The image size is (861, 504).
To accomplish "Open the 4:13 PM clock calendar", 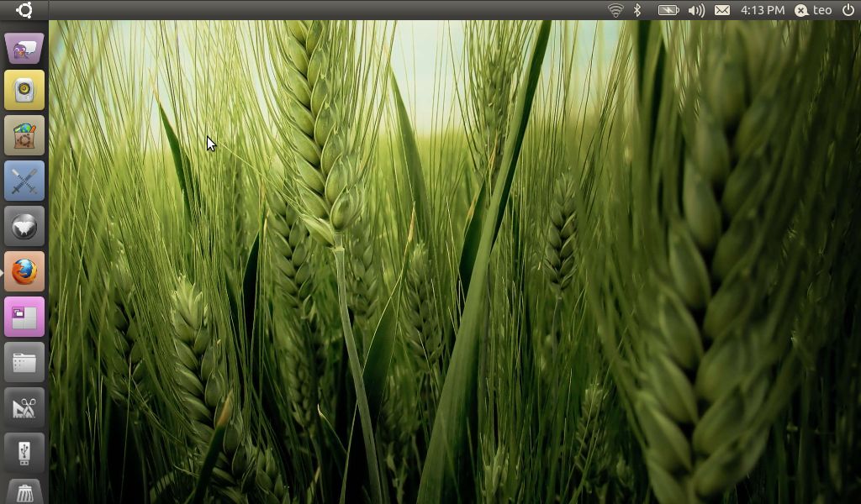I will [x=762, y=10].
